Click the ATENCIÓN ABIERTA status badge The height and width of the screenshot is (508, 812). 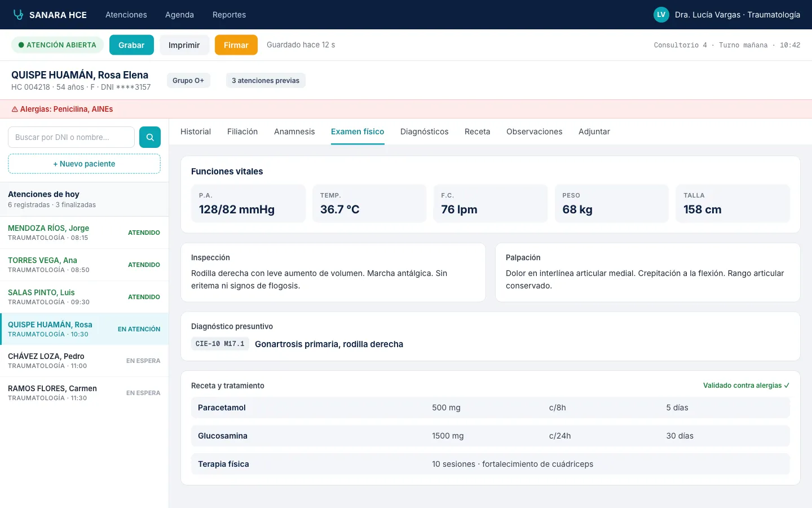pyautogui.click(x=58, y=45)
